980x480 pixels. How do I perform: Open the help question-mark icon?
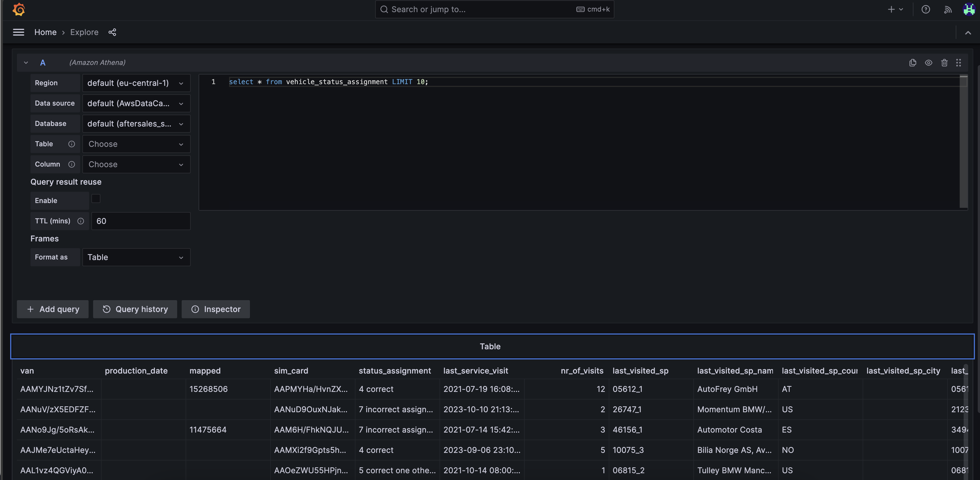(x=926, y=10)
